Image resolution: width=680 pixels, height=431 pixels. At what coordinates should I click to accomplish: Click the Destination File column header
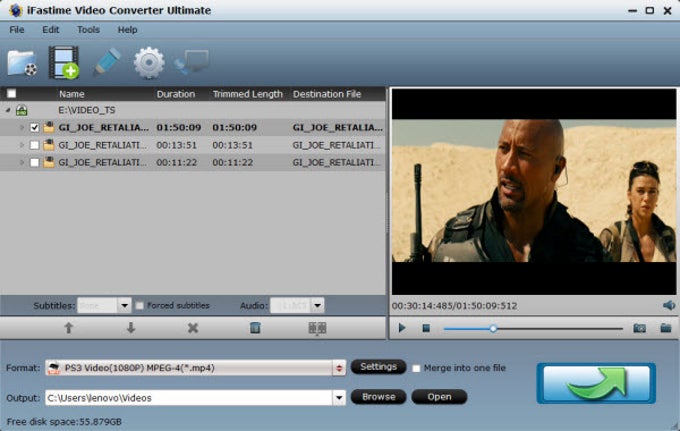pyautogui.click(x=327, y=94)
